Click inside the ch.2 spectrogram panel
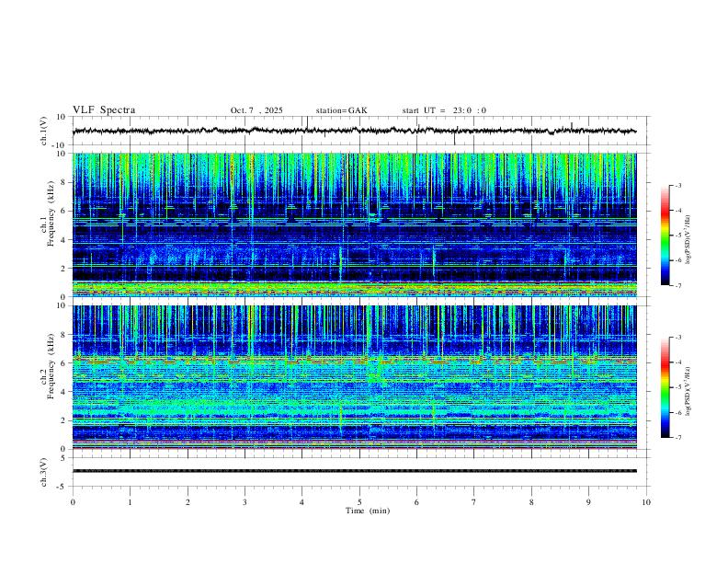Image resolution: width=728 pixels, height=563 pixels. (x=354, y=377)
